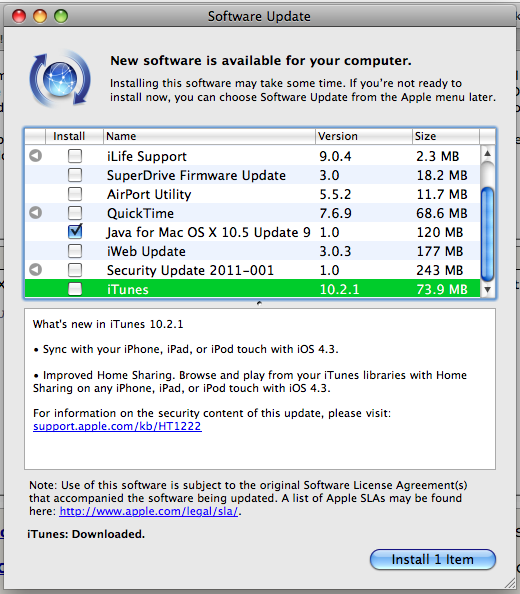The width and height of the screenshot is (520, 594).
Task: Click the 2.3 MB size value
Action: [437, 156]
